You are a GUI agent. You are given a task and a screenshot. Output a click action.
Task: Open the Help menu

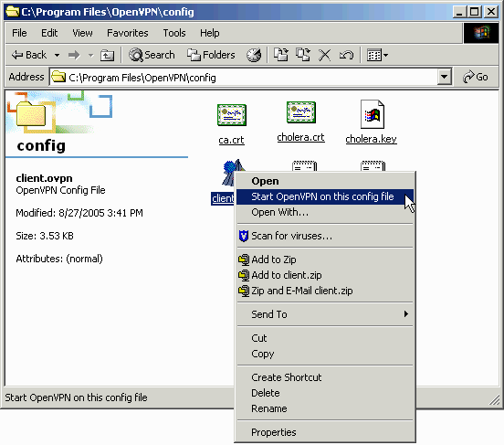point(210,33)
